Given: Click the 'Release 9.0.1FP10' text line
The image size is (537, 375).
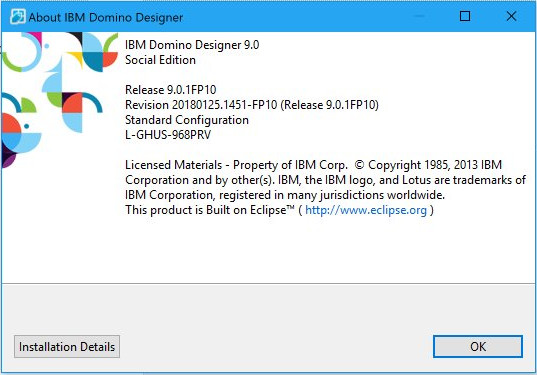Looking at the screenshot, I should [x=171, y=90].
